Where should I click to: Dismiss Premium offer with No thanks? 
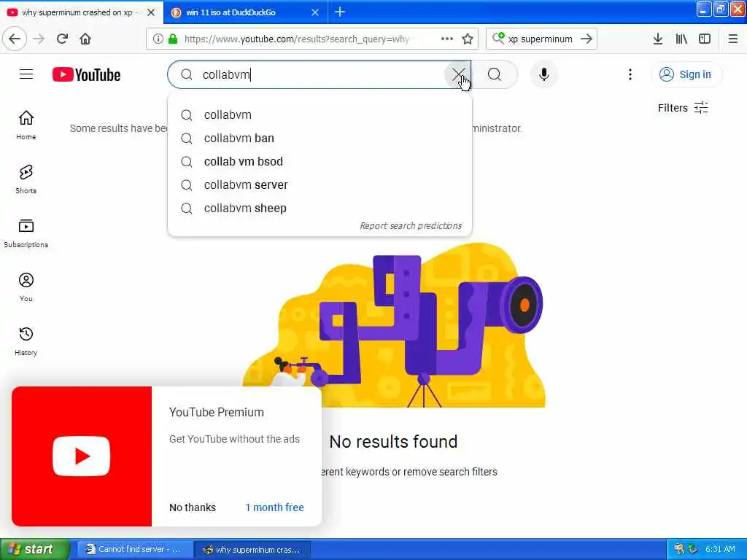(193, 507)
